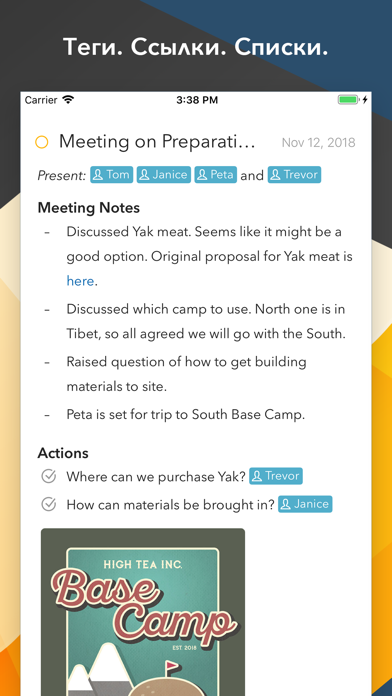Click the yellow circle next to note title
The height and width of the screenshot is (696, 392).
[x=42, y=142]
